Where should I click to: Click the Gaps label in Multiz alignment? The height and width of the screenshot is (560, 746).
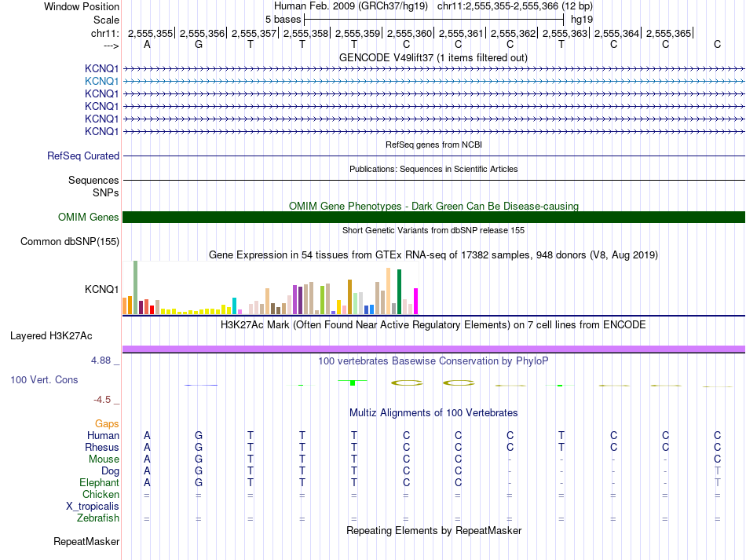click(107, 423)
